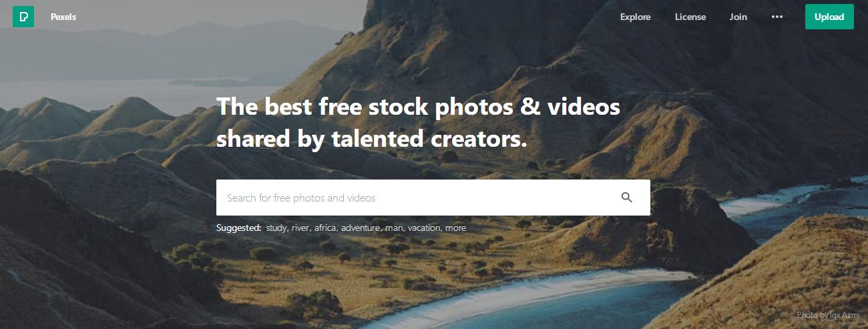This screenshot has height=329, width=868.
Task: Select the suggested search term africa
Action: 325,228
